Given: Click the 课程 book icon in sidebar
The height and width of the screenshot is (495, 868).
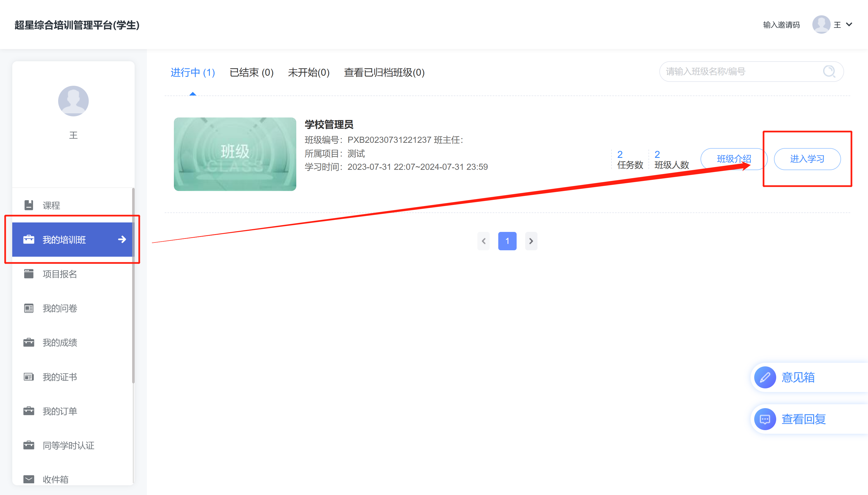Looking at the screenshot, I should (29, 205).
